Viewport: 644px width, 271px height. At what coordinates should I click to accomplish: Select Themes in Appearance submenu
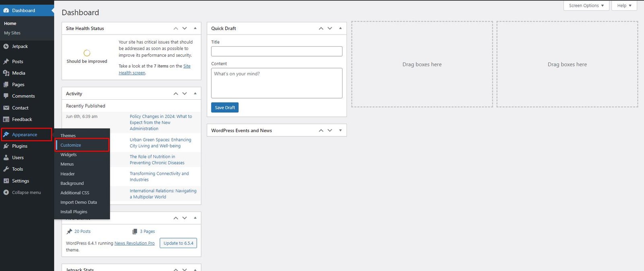click(68, 136)
